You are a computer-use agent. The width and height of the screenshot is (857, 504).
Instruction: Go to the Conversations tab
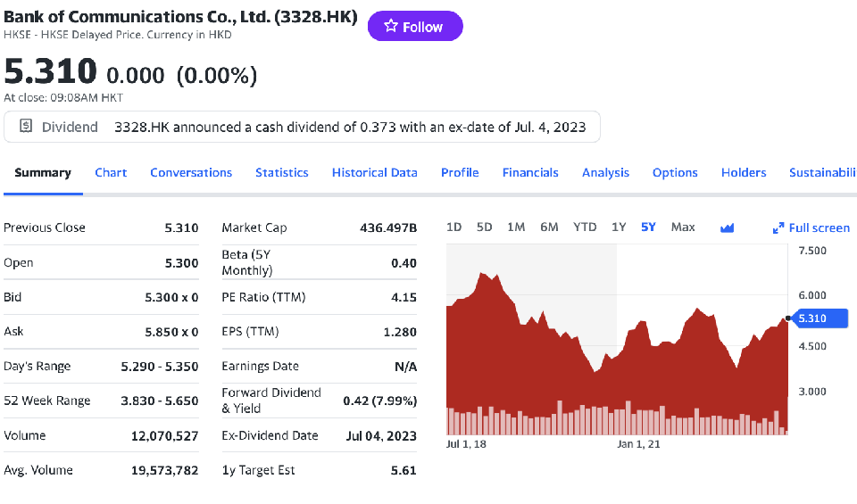191,172
